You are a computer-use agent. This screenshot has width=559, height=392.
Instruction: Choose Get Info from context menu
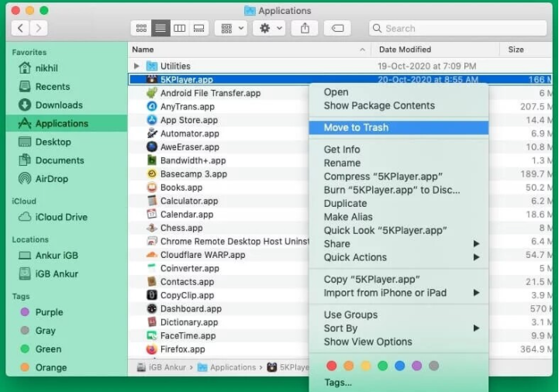pos(399,150)
